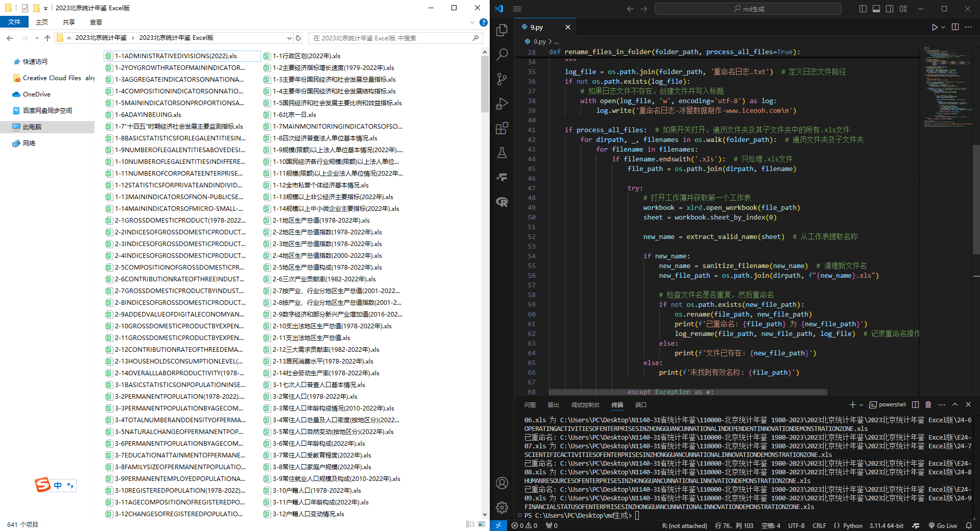
Task: Show errors and warnings count in status bar
Action: tap(524, 525)
